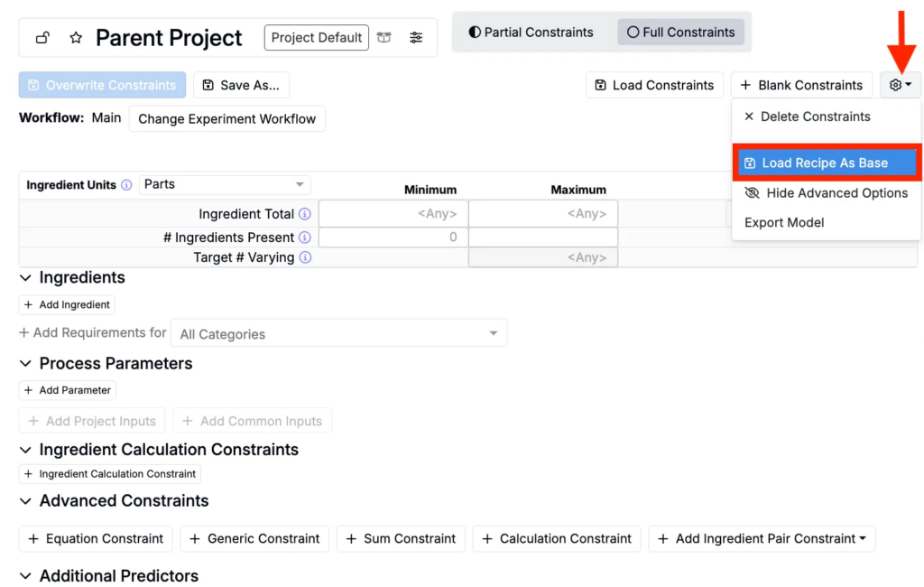
Task: Open the All Categories dropdown
Action: [338, 333]
